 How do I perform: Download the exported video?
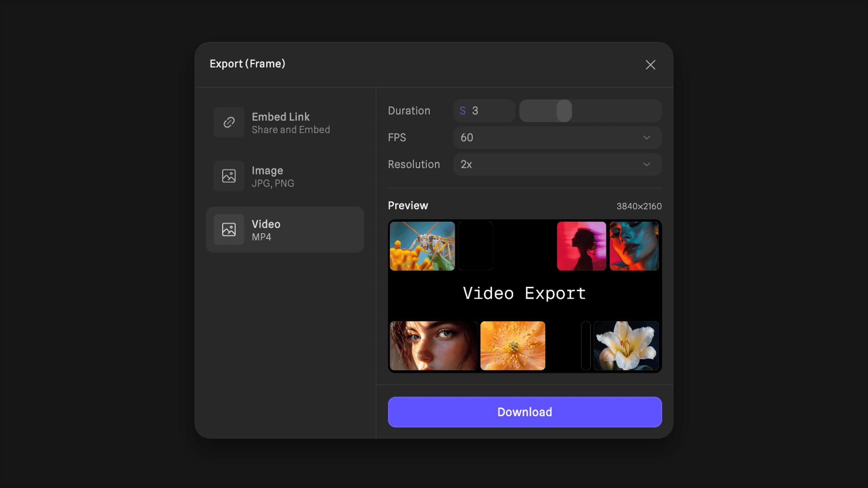(x=525, y=412)
